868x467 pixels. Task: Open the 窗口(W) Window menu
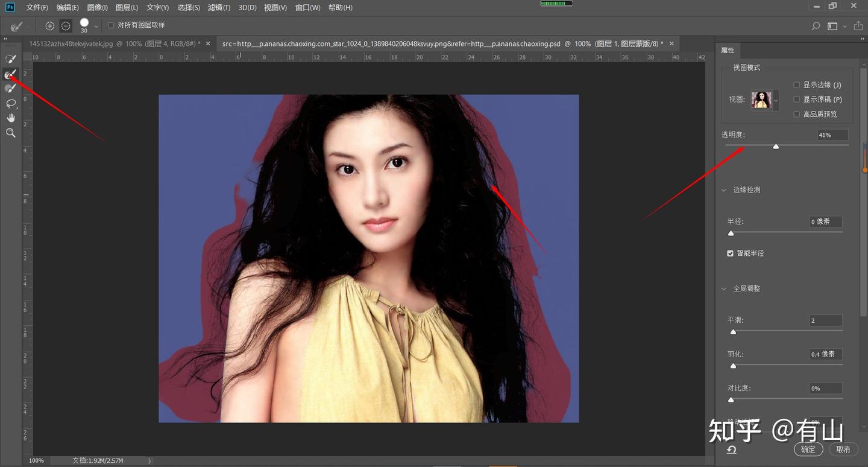tap(308, 8)
